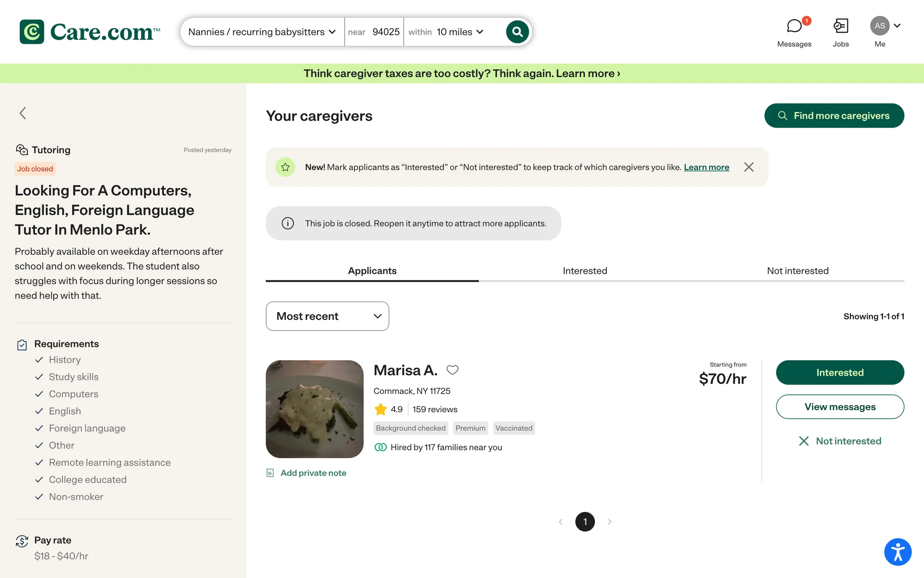
Task: Open the Jobs icon in header
Action: (x=840, y=26)
